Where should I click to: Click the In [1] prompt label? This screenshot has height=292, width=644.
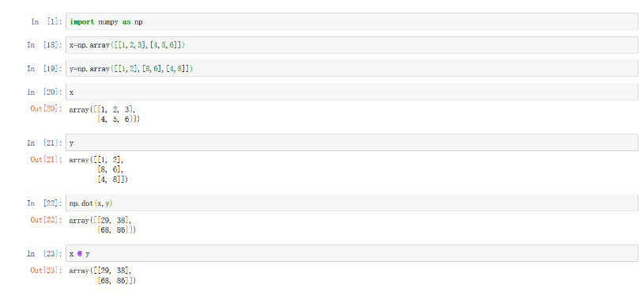pyautogui.click(x=47, y=21)
